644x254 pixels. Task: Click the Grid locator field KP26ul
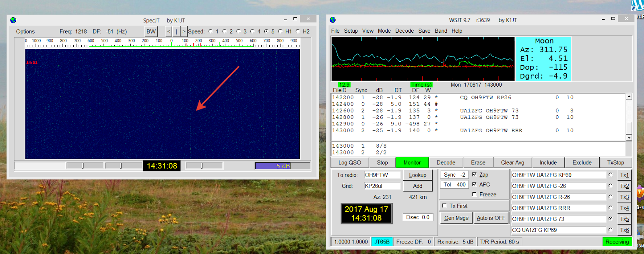382,186
